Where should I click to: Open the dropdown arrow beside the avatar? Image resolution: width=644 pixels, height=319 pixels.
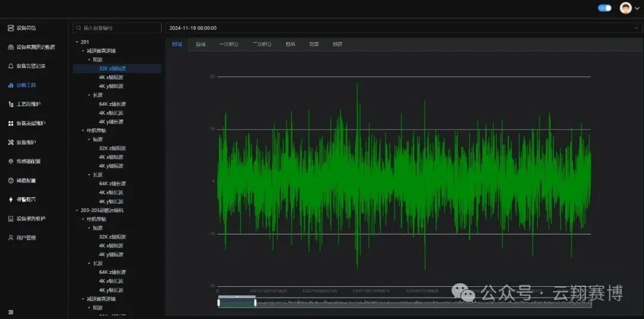click(637, 8)
